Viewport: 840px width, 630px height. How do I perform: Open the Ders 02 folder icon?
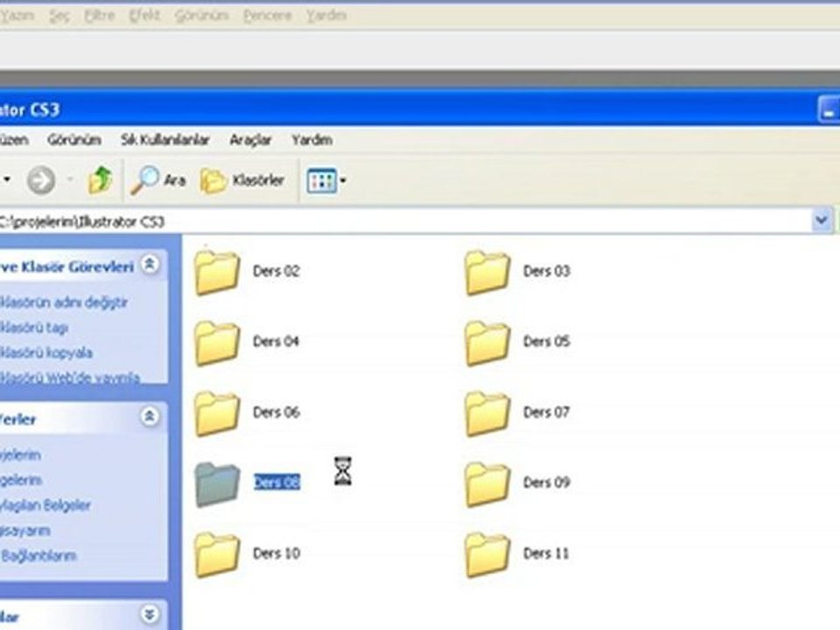(x=217, y=272)
